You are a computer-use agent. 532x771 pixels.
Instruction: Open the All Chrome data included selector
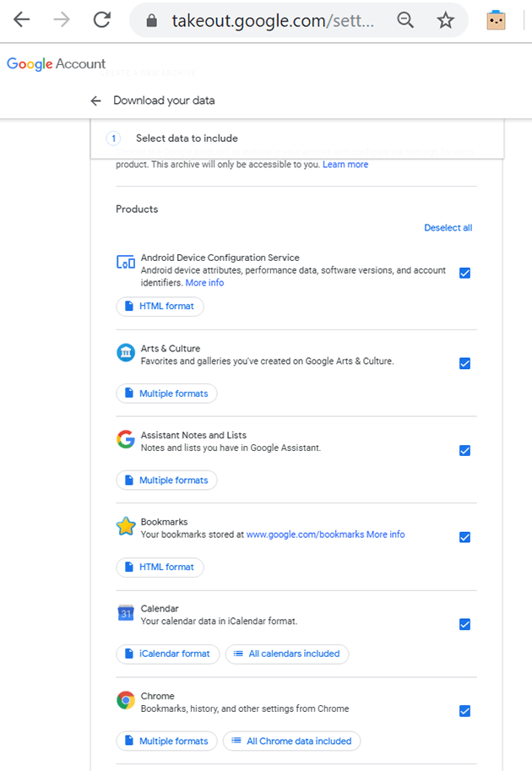pyautogui.click(x=291, y=741)
